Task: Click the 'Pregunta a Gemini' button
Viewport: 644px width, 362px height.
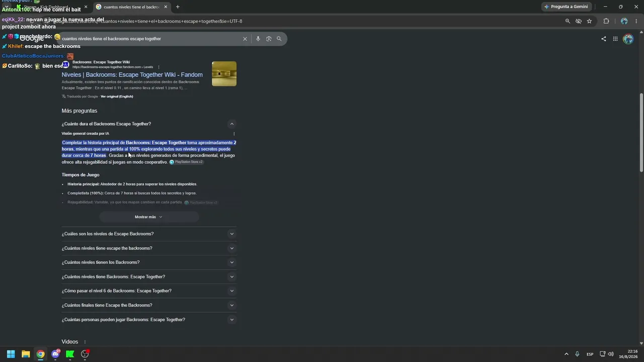Action: coord(566,7)
